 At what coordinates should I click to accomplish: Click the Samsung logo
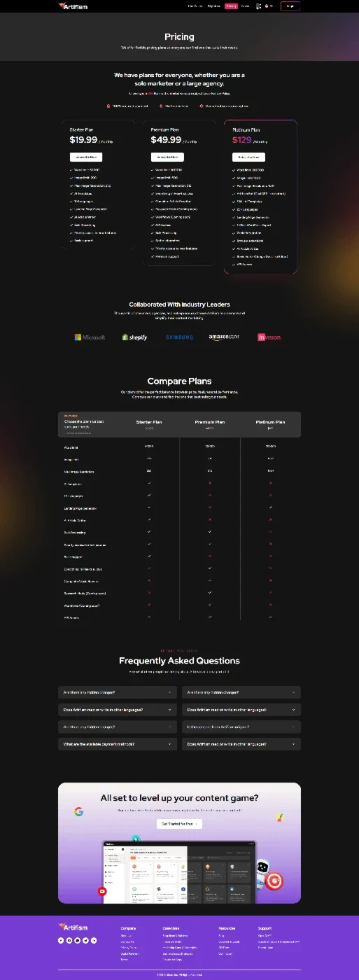(179, 337)
